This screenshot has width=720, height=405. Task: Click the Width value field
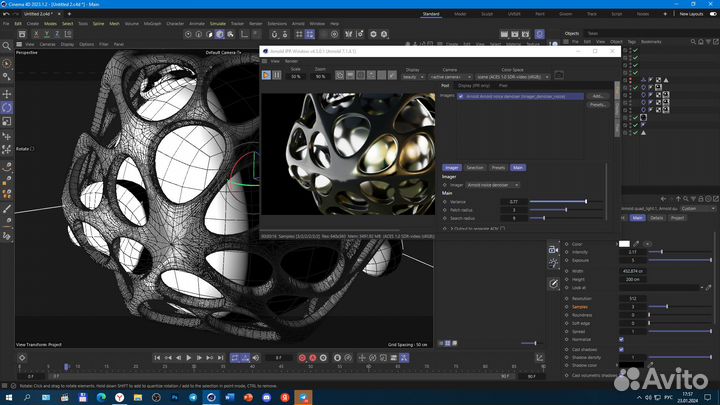click(x=633, y=271)
